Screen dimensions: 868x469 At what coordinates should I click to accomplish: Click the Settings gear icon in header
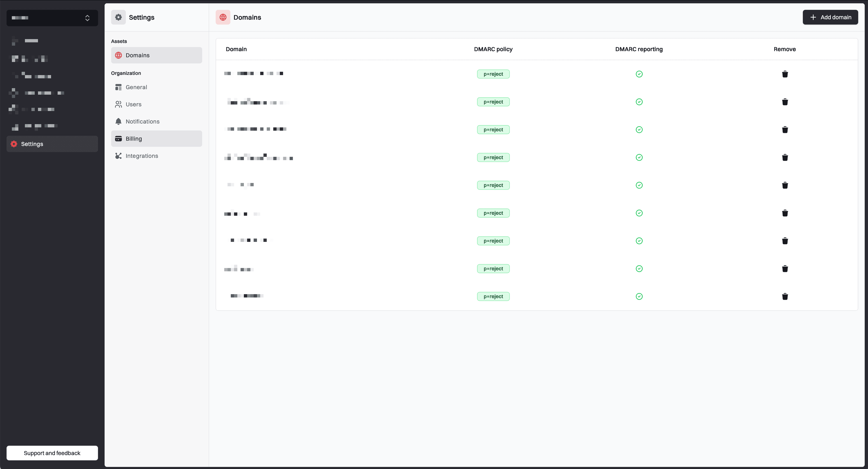[x=118, y=17]
